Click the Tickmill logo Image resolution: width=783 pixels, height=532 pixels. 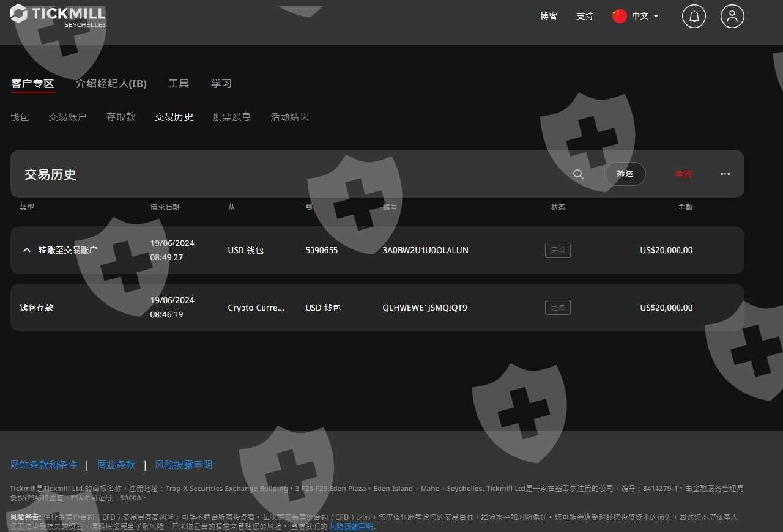click(58, 15)
